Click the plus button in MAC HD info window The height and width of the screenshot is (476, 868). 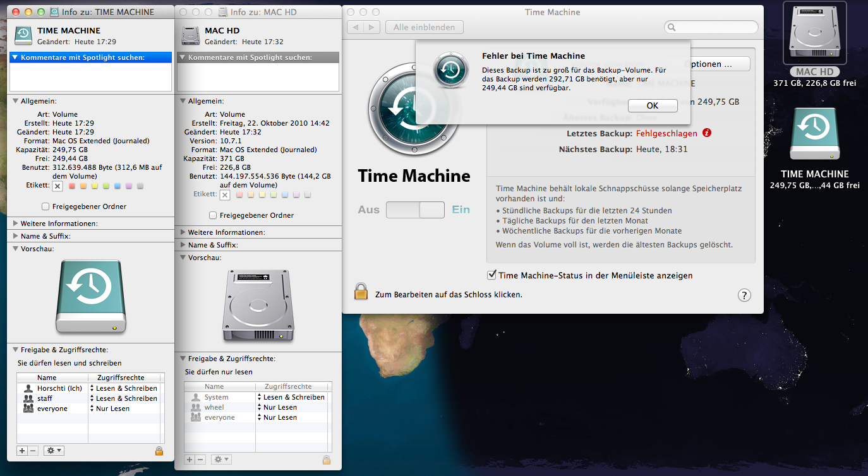point(190,460)
